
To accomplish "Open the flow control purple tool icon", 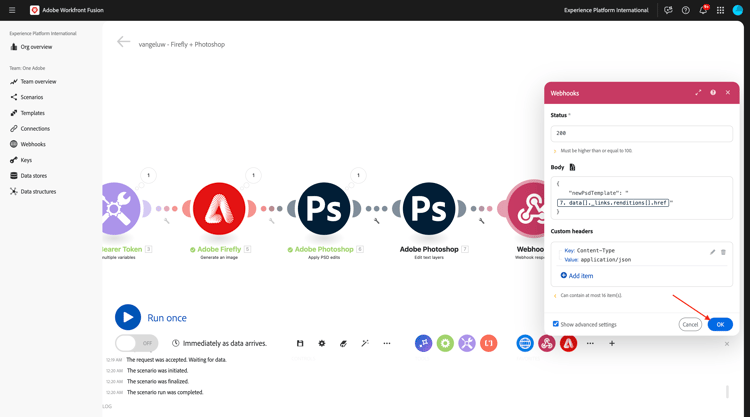I will click(423, 343).
